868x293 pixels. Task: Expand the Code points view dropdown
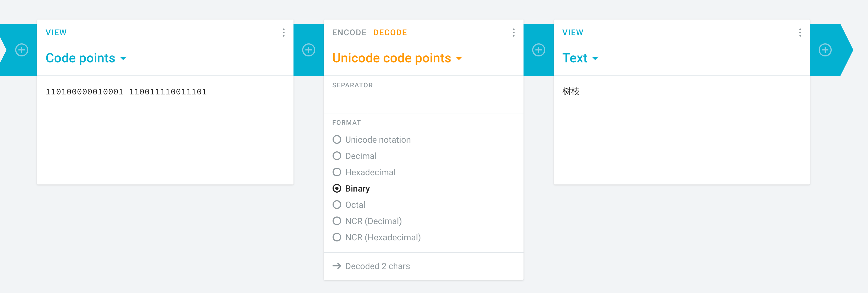tap(86, 58)
